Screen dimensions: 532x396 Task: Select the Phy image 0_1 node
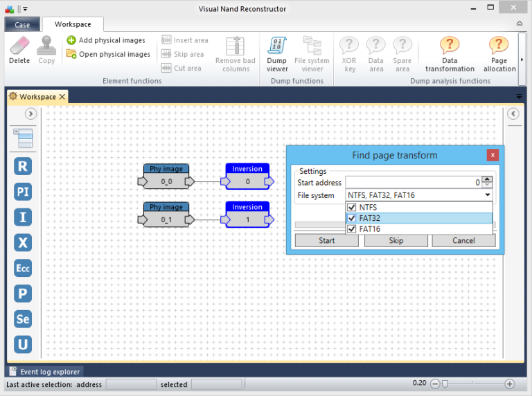click(166, 215)
